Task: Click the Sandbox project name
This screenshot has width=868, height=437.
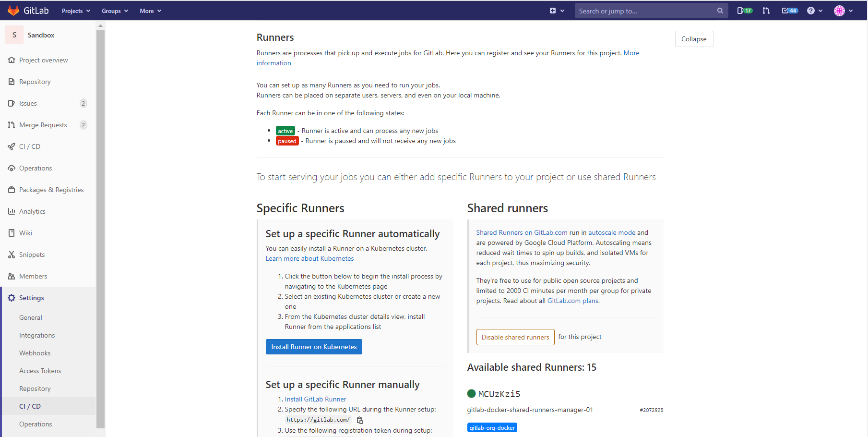Action: (x=41, y=35)
